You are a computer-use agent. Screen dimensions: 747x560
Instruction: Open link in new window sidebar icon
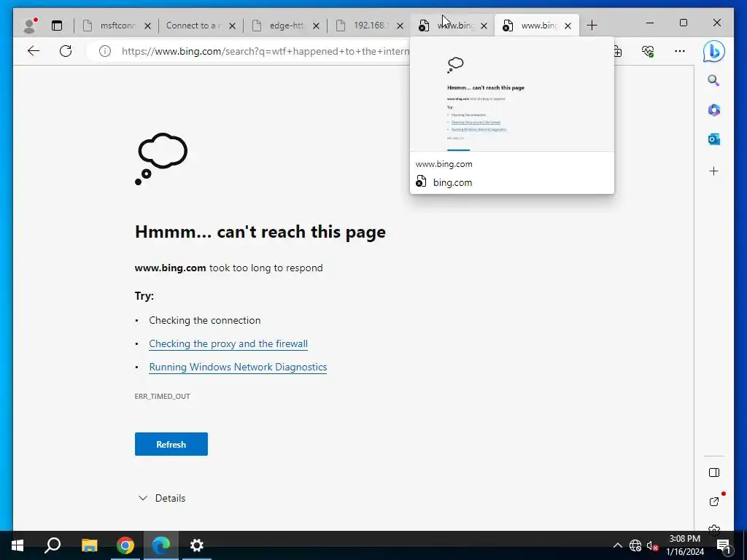coord(713,502)
